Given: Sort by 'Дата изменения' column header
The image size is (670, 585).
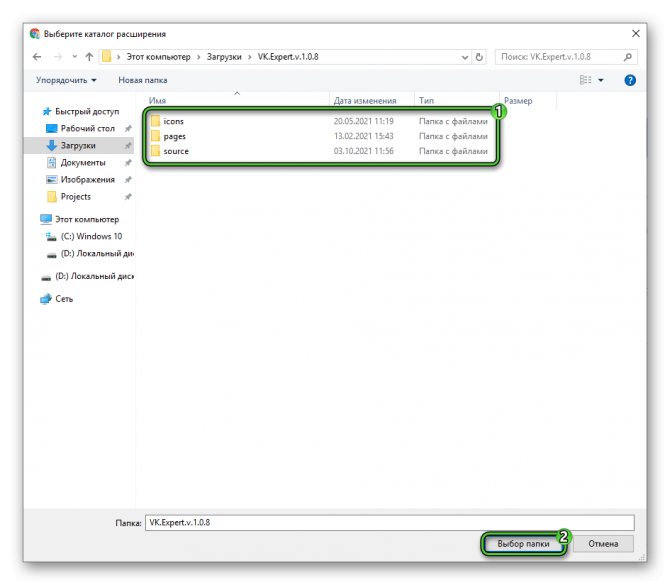Looking at the screenshot, I should tap(365, 100).
